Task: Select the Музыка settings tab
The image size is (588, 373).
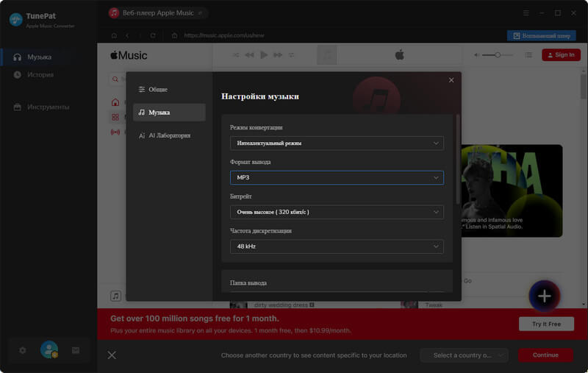Action: (169, 113)
